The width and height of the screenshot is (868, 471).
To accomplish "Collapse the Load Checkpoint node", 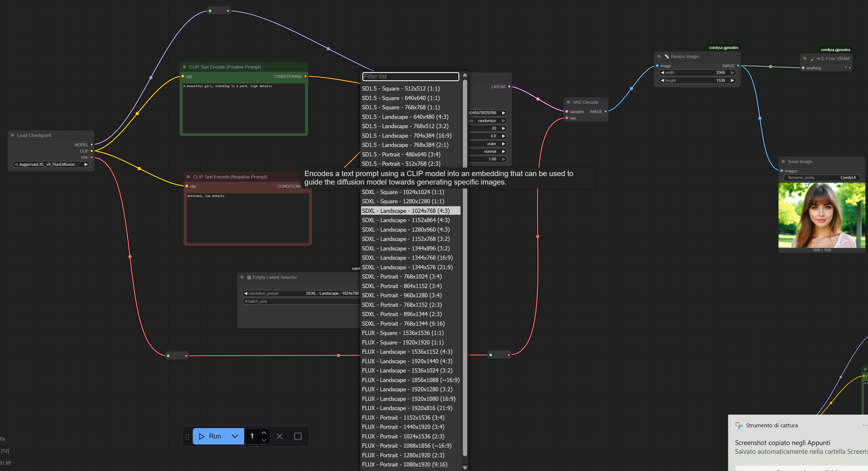I will tap(12, 135).
